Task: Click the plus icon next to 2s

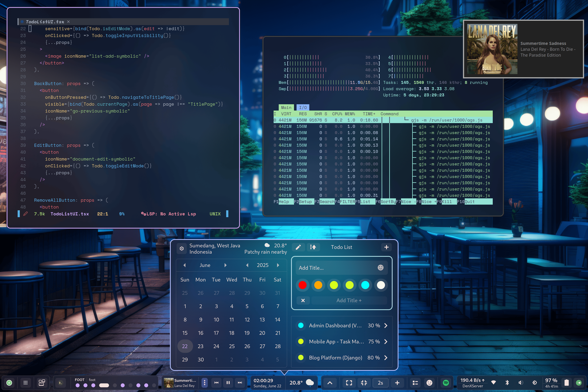Action: 397,383
